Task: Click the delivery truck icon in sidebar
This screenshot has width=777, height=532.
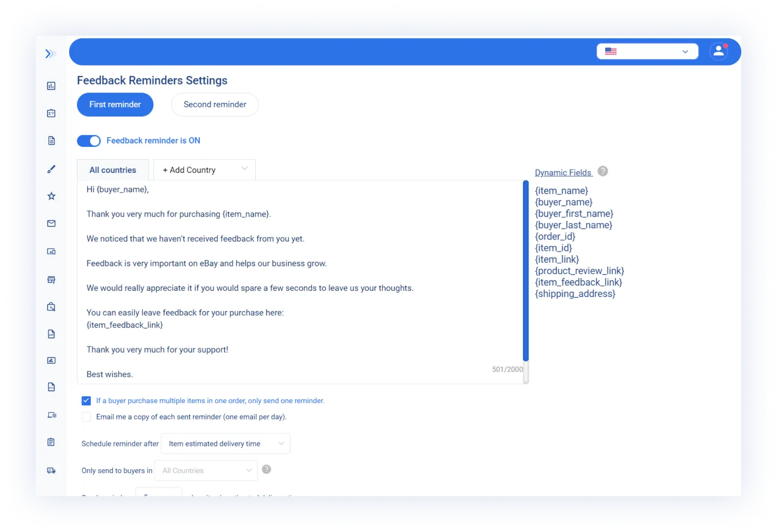Action: coord(51,470)
